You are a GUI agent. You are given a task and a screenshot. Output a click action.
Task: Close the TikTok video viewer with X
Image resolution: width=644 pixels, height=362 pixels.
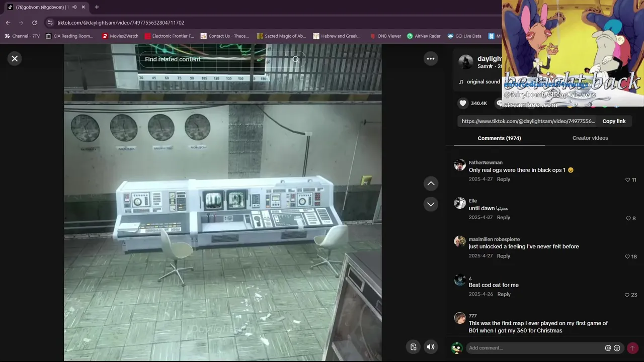[x=15, y=59]
